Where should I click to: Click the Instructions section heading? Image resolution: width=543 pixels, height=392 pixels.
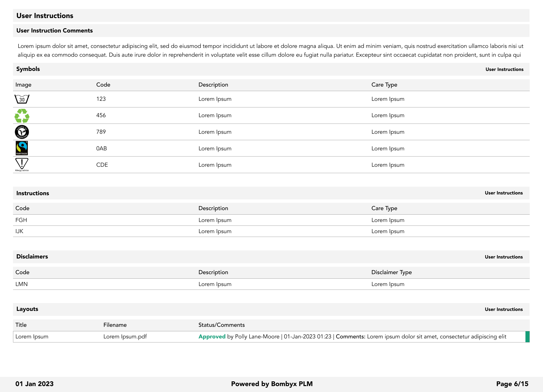32,193
